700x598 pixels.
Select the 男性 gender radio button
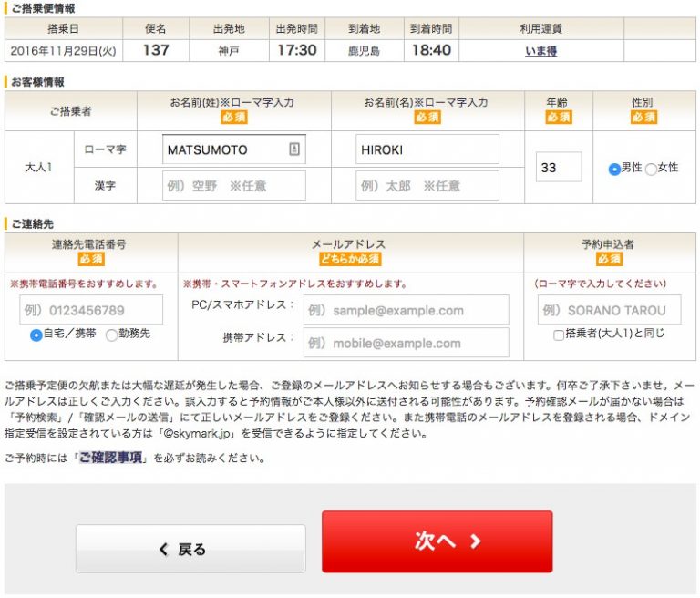point(614,169)
